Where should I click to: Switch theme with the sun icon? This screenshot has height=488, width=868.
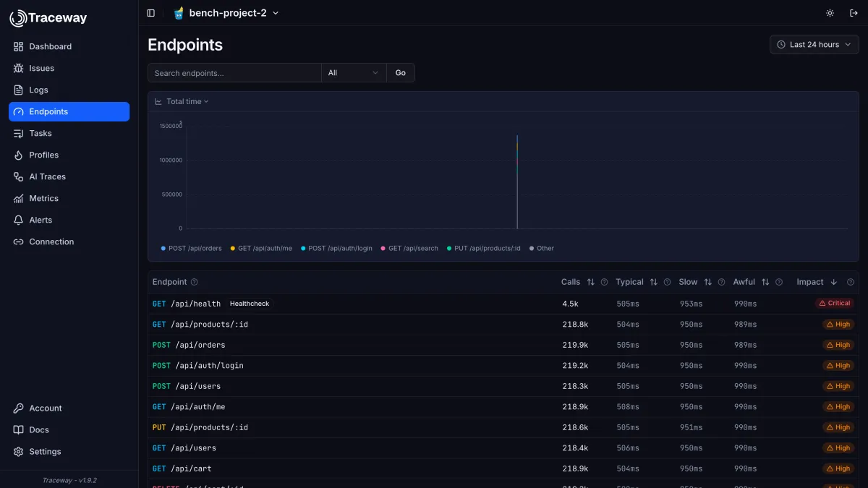coord(830,13)
